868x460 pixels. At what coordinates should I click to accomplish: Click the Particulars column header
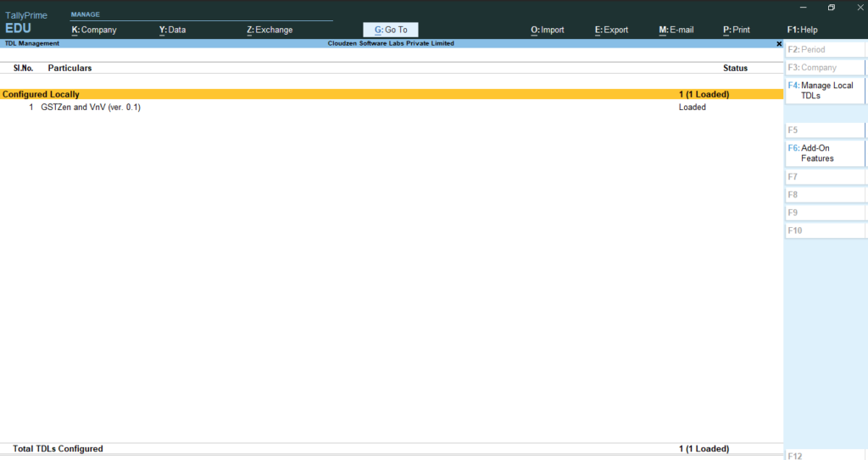click(70, 68)
